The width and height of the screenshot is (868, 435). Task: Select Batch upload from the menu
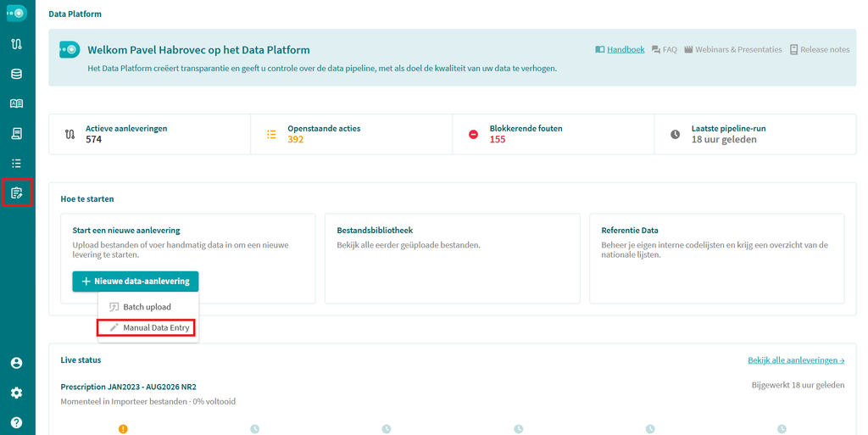tap(147, 307)
